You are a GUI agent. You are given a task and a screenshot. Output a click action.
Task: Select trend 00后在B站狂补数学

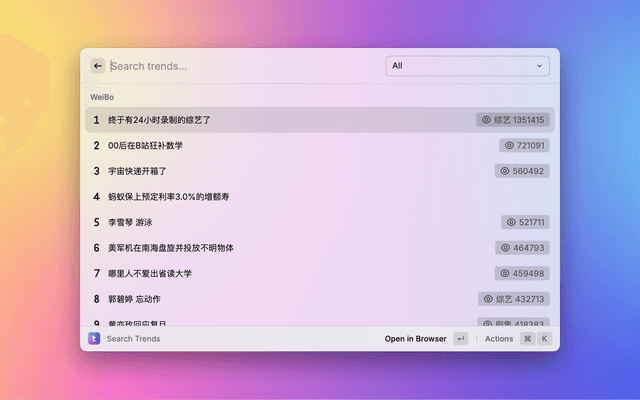coord(146,146)
